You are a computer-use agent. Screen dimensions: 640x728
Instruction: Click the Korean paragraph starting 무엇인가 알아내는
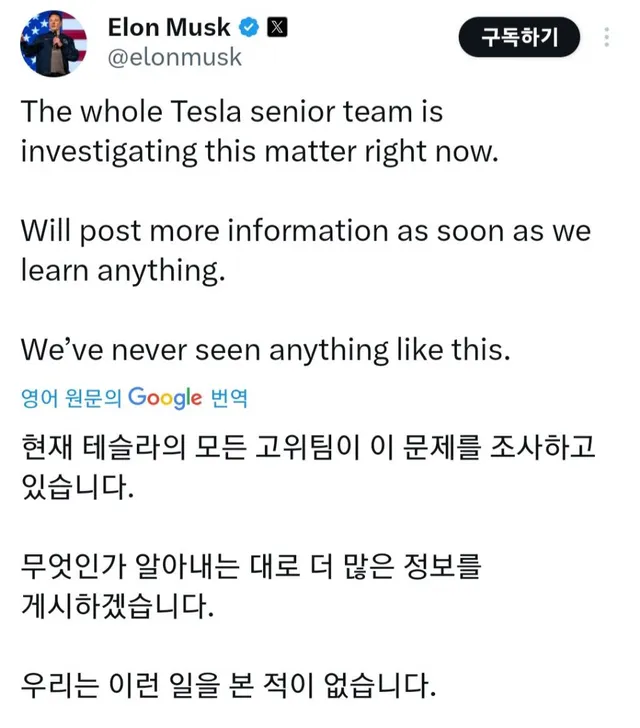click(250, 586)
